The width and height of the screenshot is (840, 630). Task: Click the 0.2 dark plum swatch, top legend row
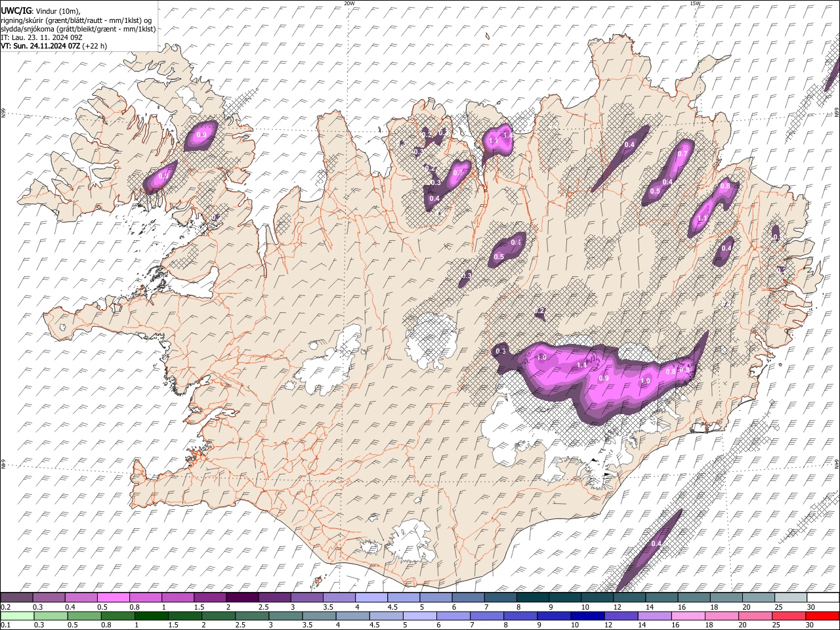pyautogui.click(x=16, y=598)
